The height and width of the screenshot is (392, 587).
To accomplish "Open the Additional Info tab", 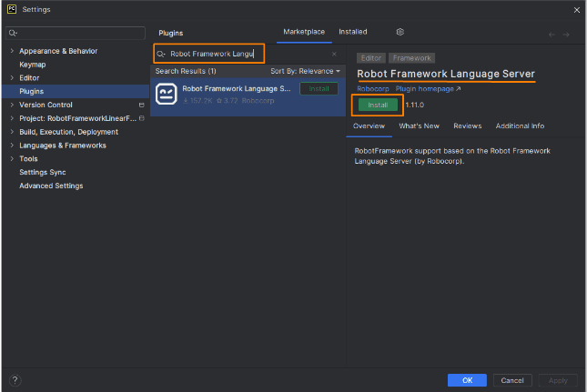I will pyautogui.click(x=520, y=126).
